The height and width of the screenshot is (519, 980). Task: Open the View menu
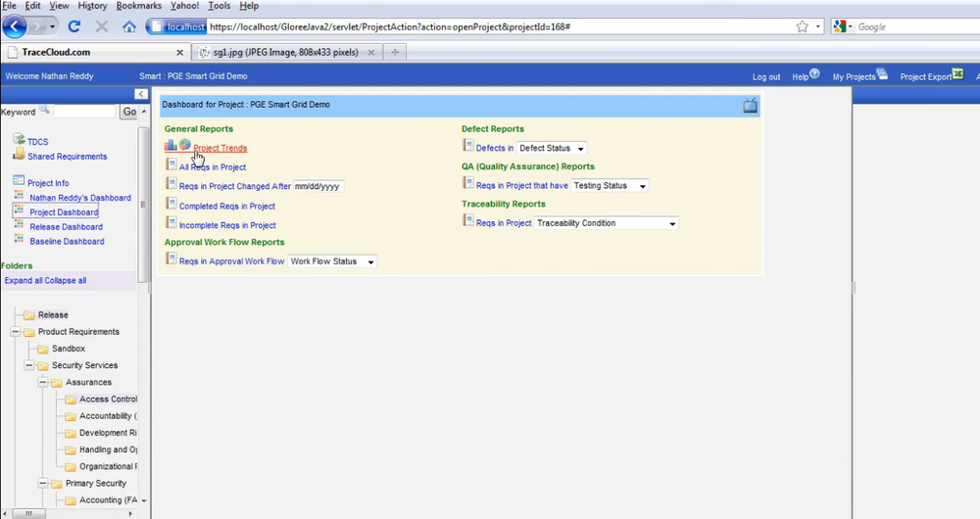click(x=59, y=6)
